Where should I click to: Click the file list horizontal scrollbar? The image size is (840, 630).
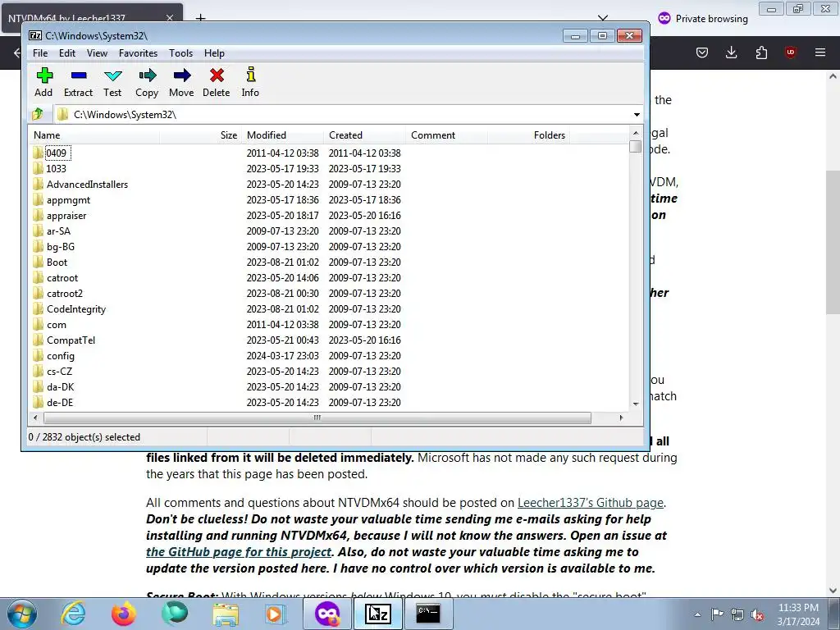coord(317,418)
